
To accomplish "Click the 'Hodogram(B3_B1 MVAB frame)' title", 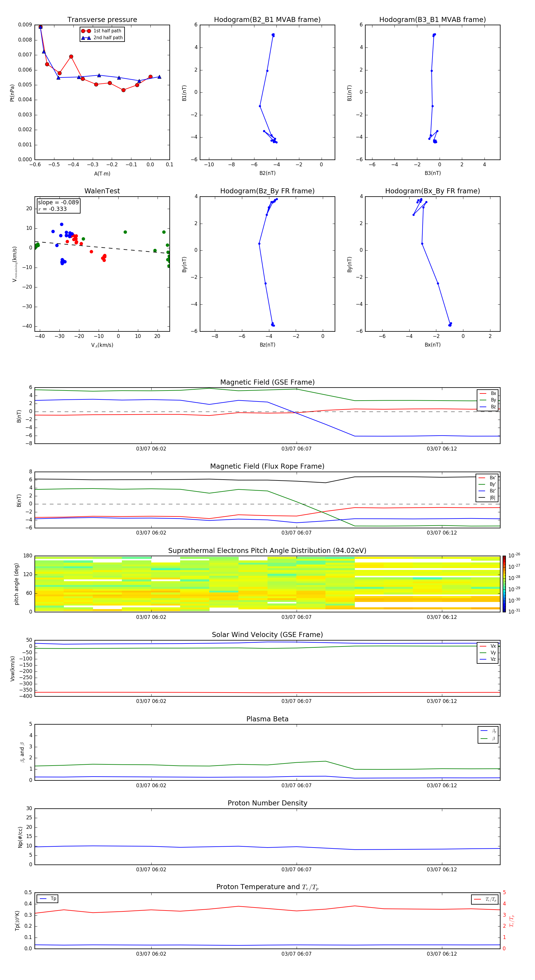I will (x=432, y=20).
